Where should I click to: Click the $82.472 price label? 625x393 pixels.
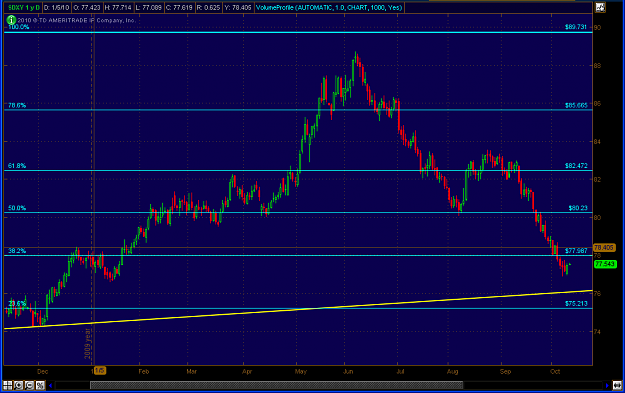(x=576, y=165)
